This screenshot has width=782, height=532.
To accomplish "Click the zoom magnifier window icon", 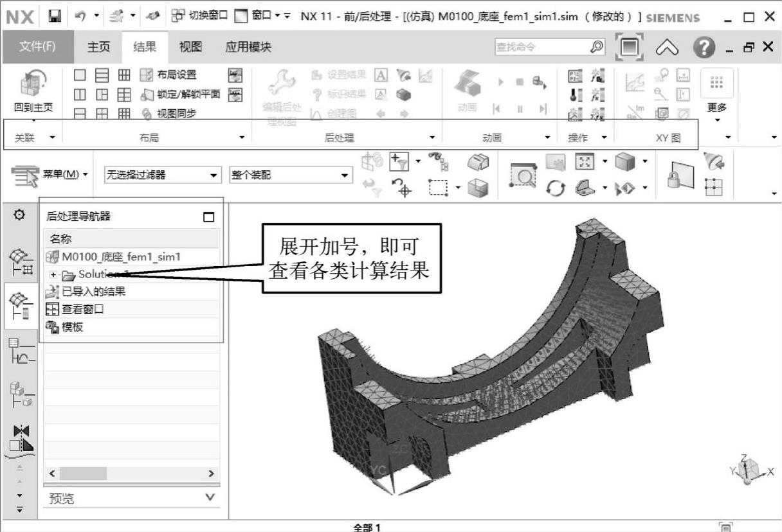I will [x=523, y=174].
